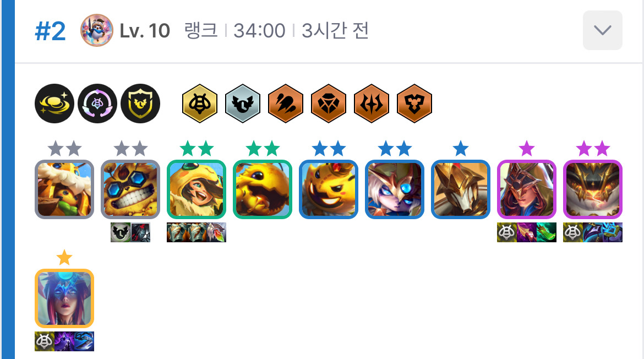This screenshot has width=644, height=359.
Task: Click the bronze claw slash trait hexagon
Action: tap(286, 104)
